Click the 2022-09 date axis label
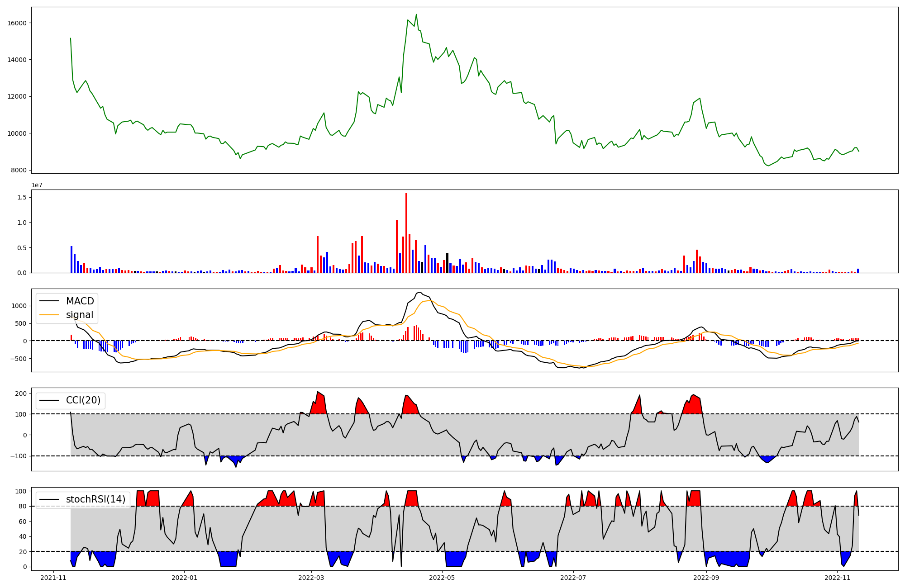The image size is (905, 588). [x=706, y=578]
